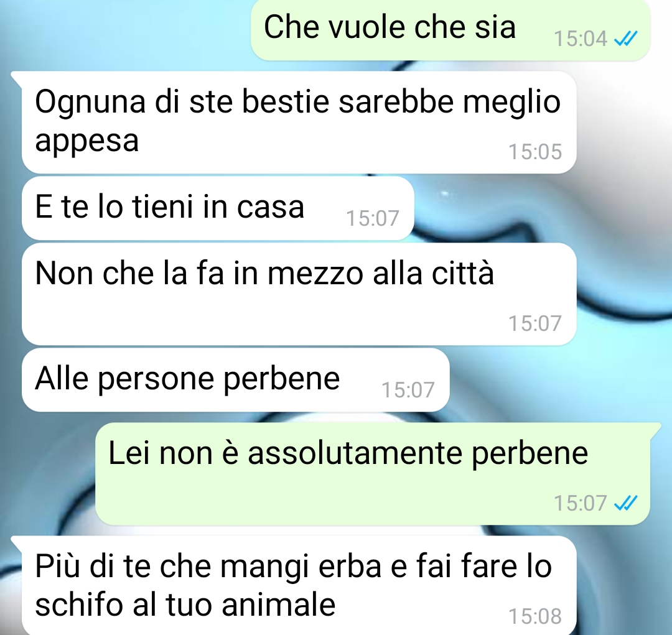Tap read-receipt double check on 'Lei non è assolutamente perbene' message
Image resolution: width=672 pixels, height=635 pixels.
point(626,503)
